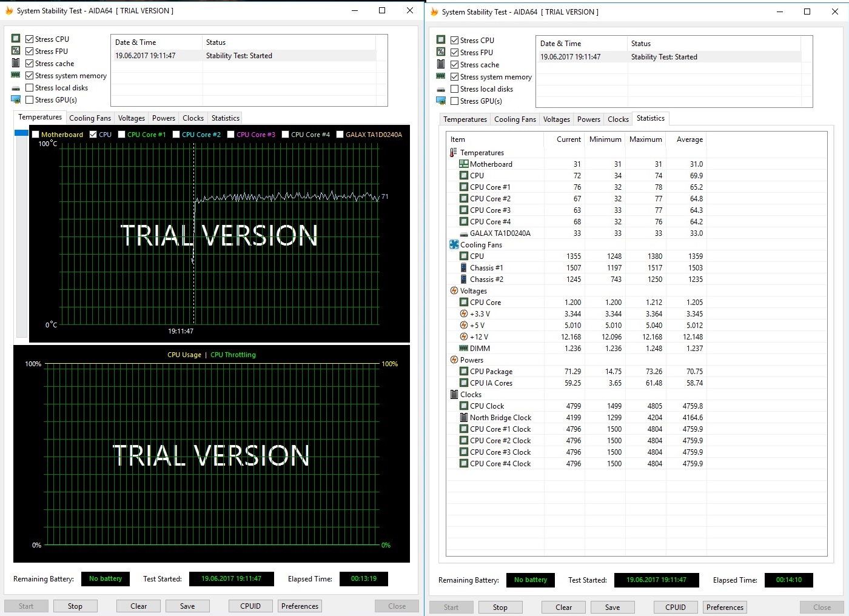Click the Powers category icon
The height and width of the screenshot is (616, 849).
tap(454, 360)
